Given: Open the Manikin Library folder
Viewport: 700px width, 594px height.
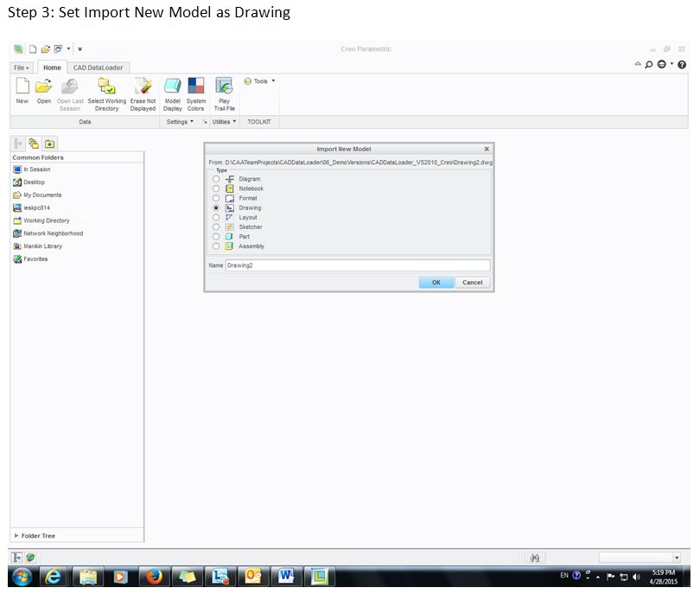Looking at the screenshot, I should (x=37, y=246).
